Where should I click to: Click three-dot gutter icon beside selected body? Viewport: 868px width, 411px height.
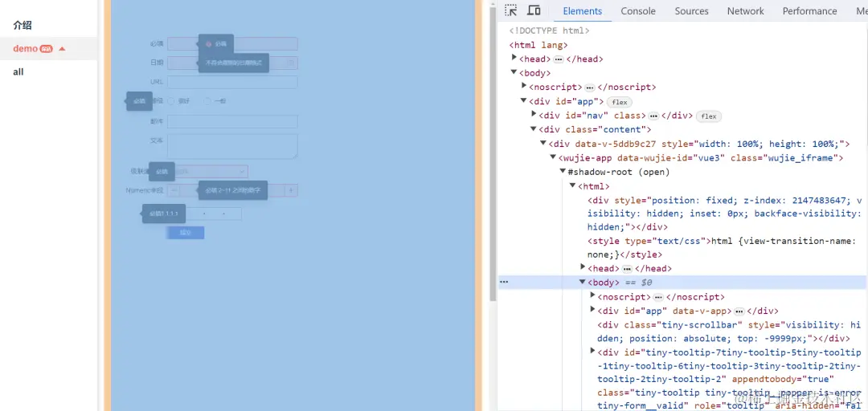click(x=504, y=282)
